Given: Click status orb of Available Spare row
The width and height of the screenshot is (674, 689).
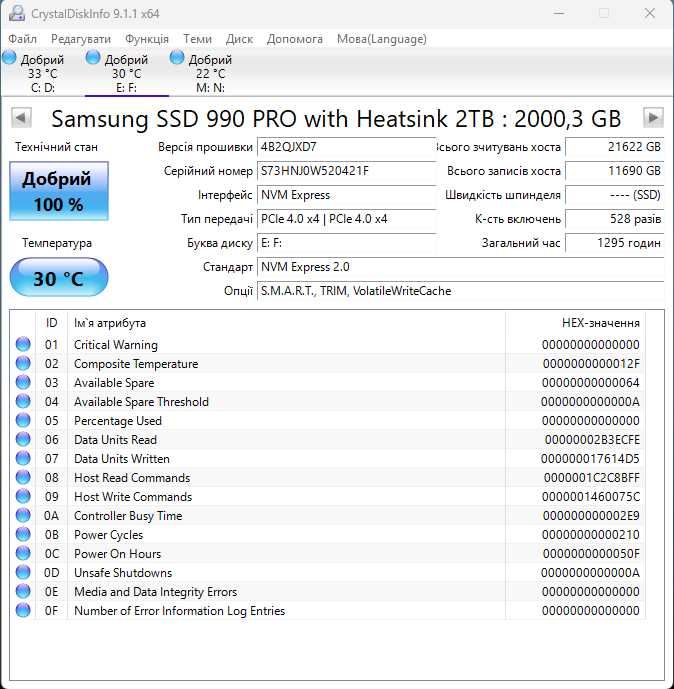Looking at the screenshot, I should coord(23,382).
